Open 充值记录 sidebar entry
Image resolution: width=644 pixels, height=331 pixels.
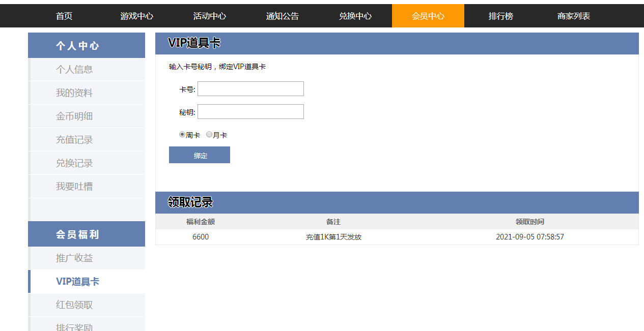[74, 140]
